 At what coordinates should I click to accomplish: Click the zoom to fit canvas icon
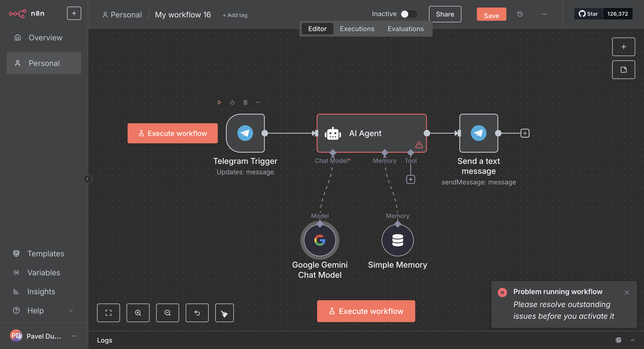(108, 313)
